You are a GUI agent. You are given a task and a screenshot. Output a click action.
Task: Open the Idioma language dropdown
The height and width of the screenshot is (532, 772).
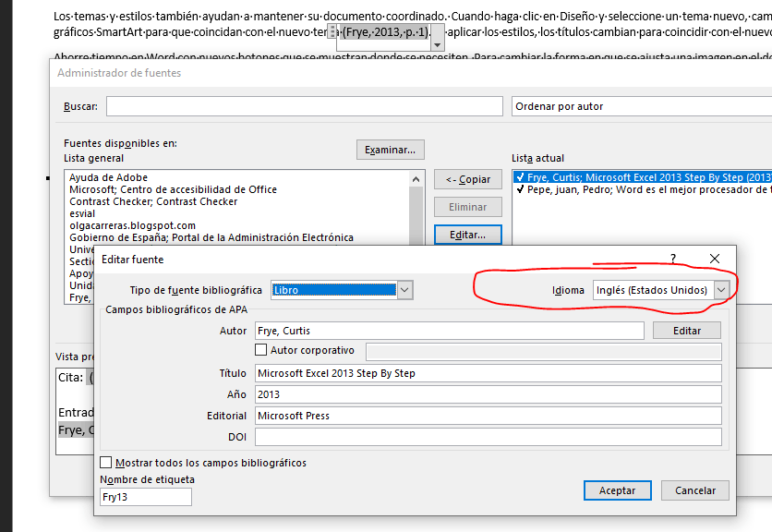tap(721, 290)
